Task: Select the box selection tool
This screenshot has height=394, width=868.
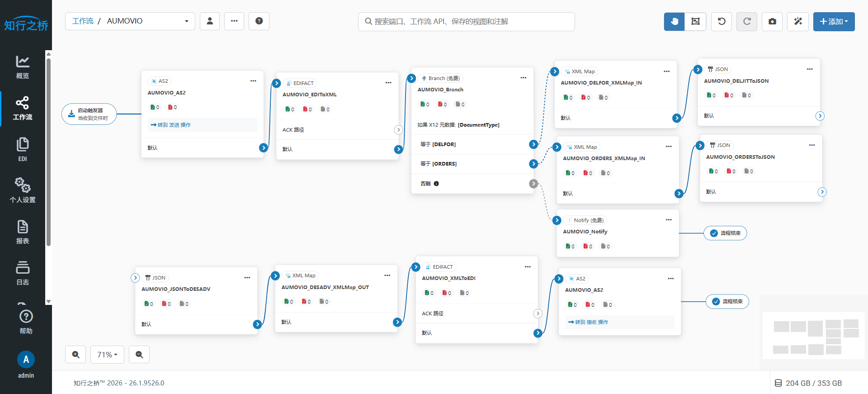Action: (x=695, y=22)
